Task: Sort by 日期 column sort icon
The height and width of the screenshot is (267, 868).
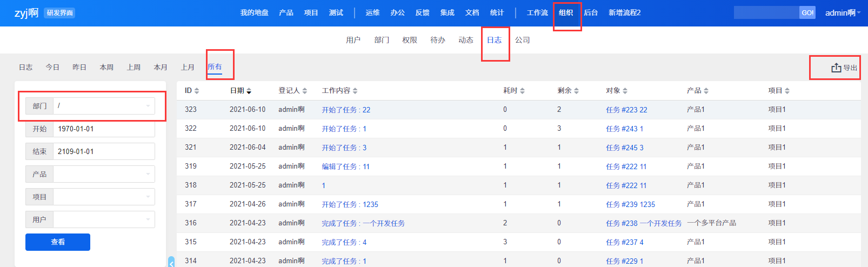Action: pos(249,91)
